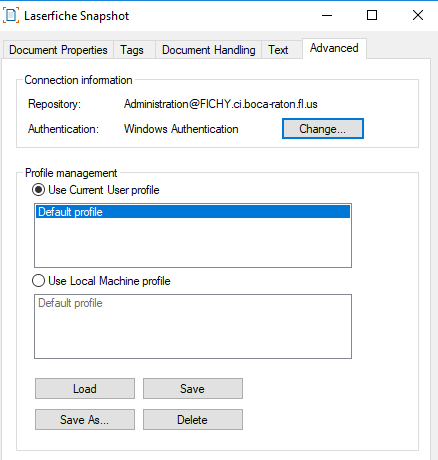Open the Document Properties tab
The height and width of the screenshot is (460, 438).
tap(58, 50)
